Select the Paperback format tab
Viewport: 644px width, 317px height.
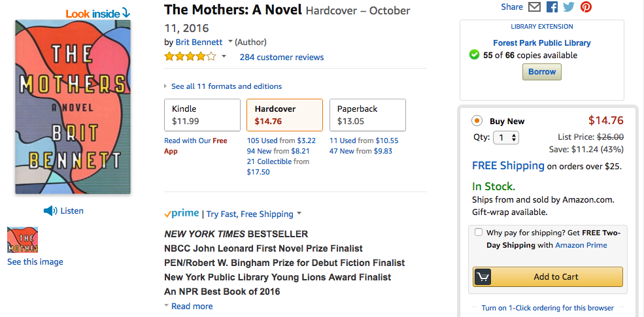point(367,115)
